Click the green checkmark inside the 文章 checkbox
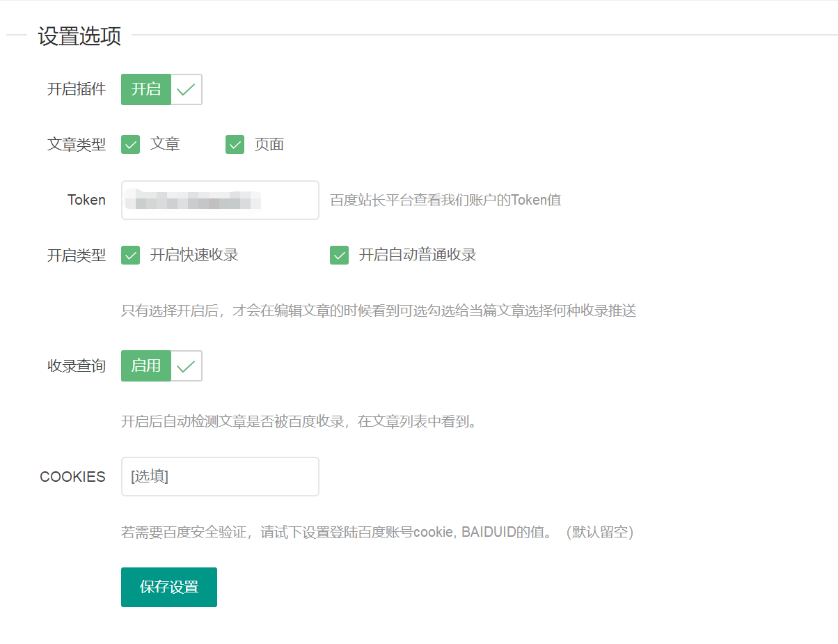 click(130, 144)
